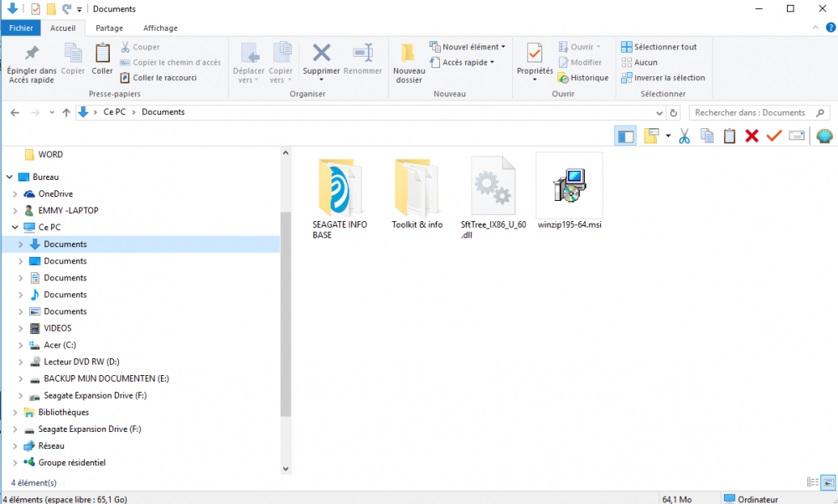Open the Nouvel élément dropdown
Image resolution: width=838 pixels, height=504 pixels.
coord(468,47)
